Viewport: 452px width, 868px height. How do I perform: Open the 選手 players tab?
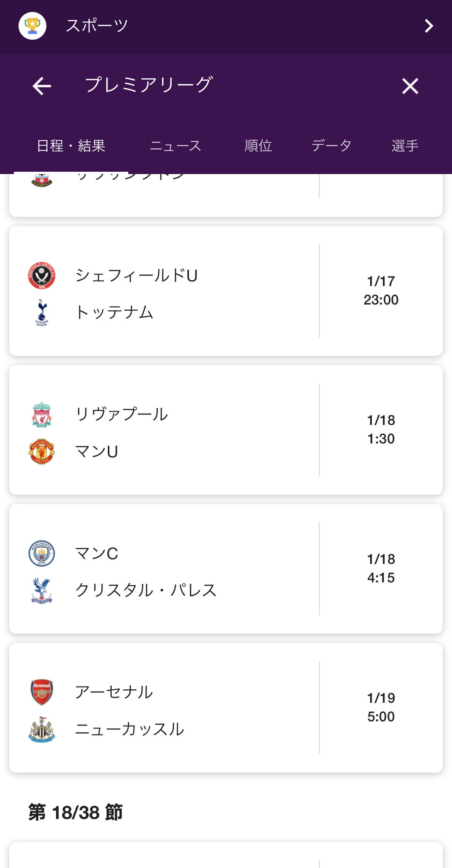pos(405,146)
